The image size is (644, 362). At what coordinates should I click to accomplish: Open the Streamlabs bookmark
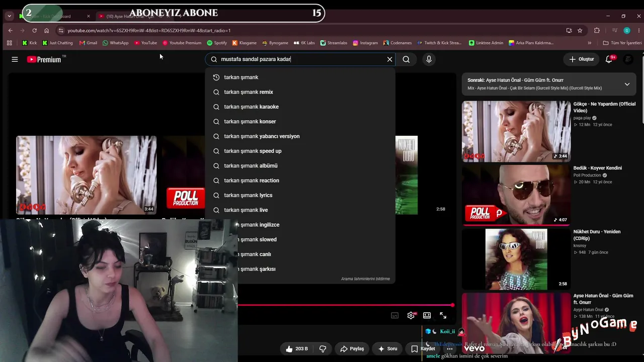tap(334, 43)
